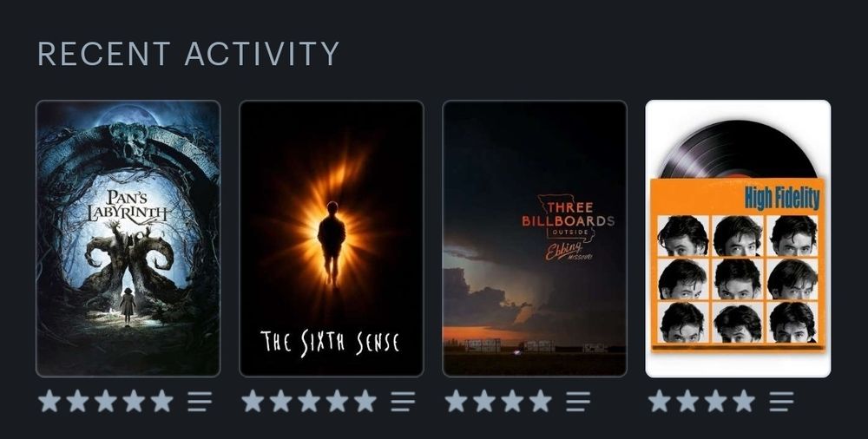This screenshot has height=439, width=868.
Task: Click fourth star under High Fidelity
Action: click(x=744, y=401)
